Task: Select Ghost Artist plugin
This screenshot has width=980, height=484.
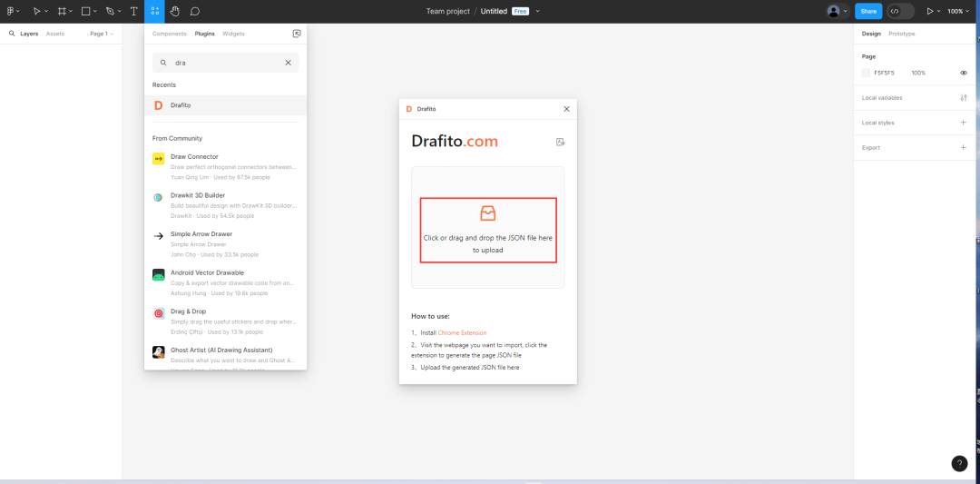Action: [226, 359]
